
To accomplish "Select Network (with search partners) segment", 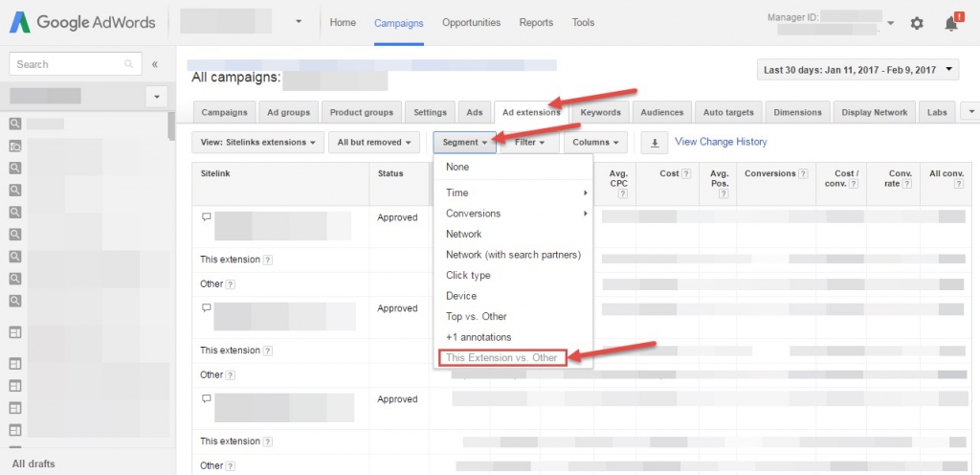I will pos(513,255).
